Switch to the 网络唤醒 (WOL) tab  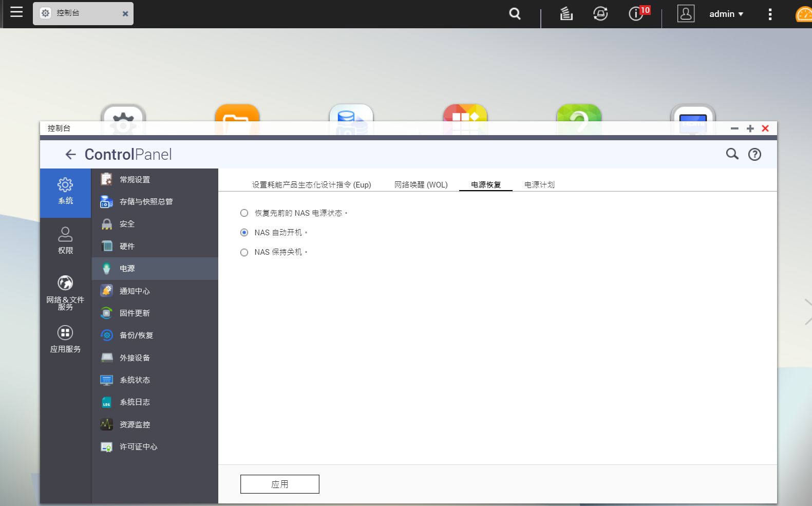[421, 184]
